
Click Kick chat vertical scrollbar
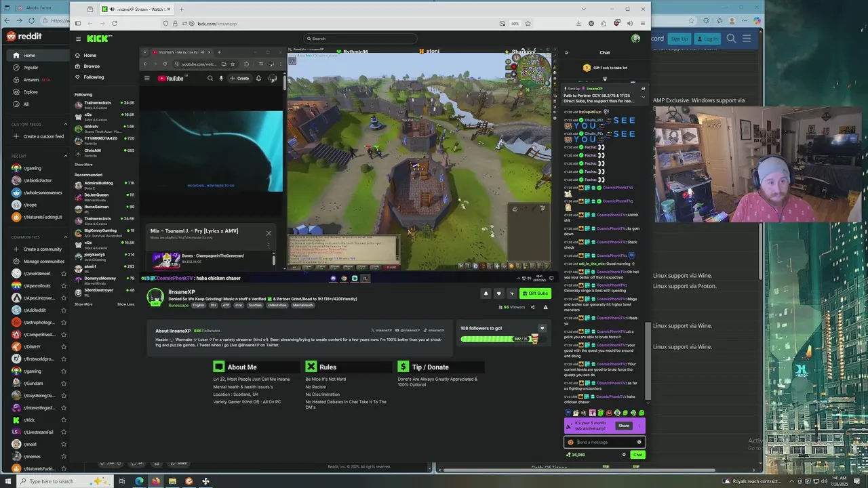point(648,361)
